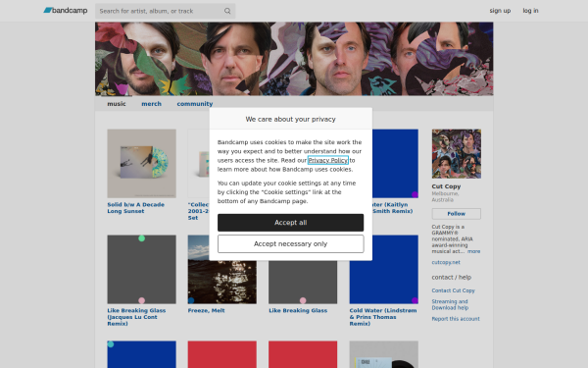Screen dimensions: 588x368
Task: Click the Cut Copy band photo
Action: tap(457, 154)
